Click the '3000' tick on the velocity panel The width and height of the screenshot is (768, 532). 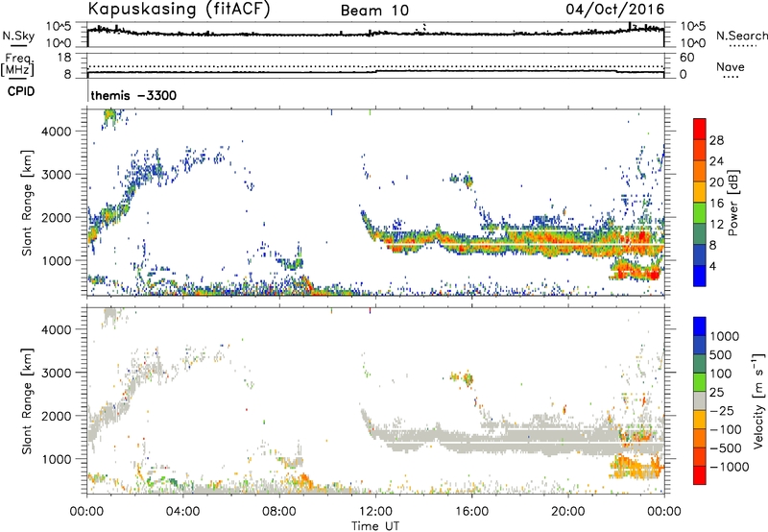pyautogui.click(x=57, y=373)
